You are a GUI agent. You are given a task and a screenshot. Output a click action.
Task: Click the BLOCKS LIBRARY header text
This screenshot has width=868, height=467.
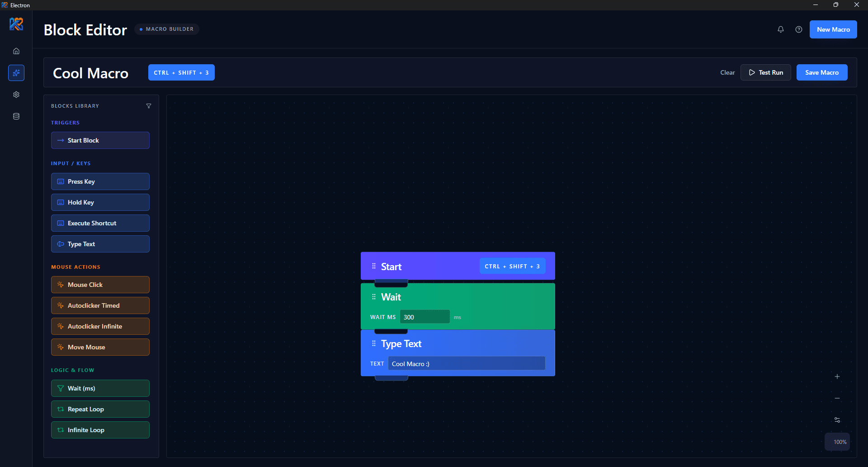[75, 106]
